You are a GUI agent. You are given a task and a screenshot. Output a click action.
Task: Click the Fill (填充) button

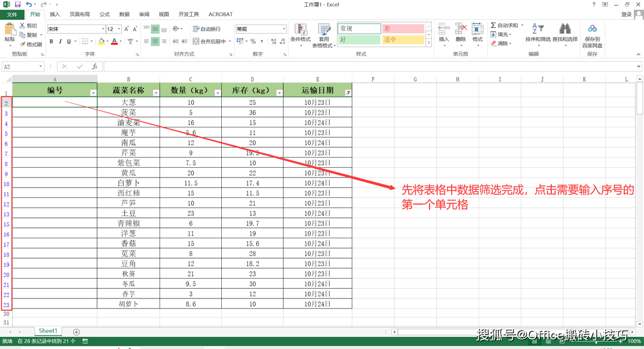click(501, 34)
